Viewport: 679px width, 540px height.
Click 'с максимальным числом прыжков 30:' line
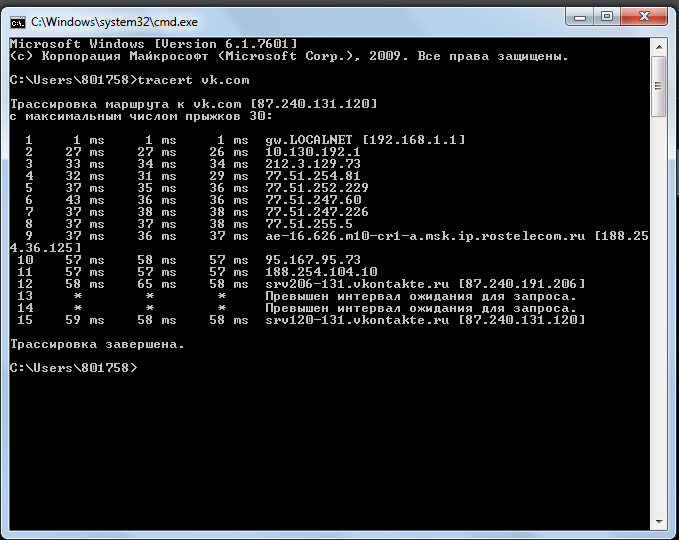pyautogui.click(x=142, y=116)
